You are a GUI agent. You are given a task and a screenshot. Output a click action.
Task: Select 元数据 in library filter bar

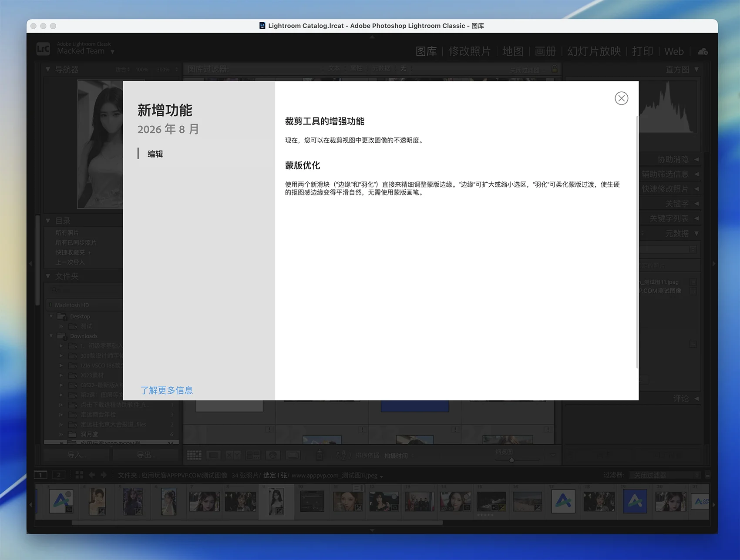tap(381, 68)
